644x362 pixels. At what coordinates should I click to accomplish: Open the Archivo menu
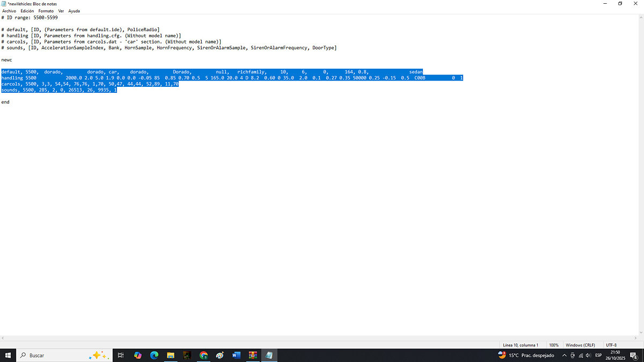9,11
